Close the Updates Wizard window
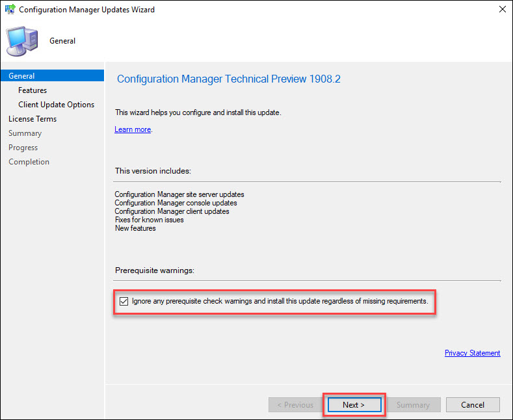 tap(503, 9)
